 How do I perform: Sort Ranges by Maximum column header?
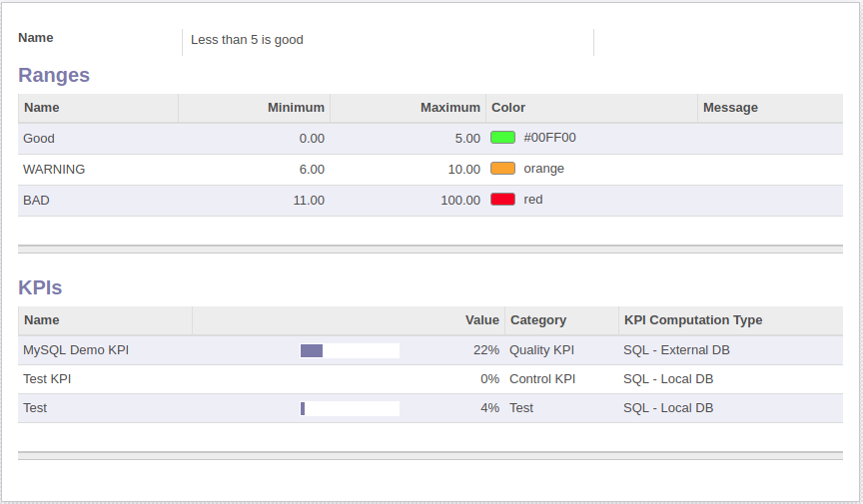pos(449,108)
